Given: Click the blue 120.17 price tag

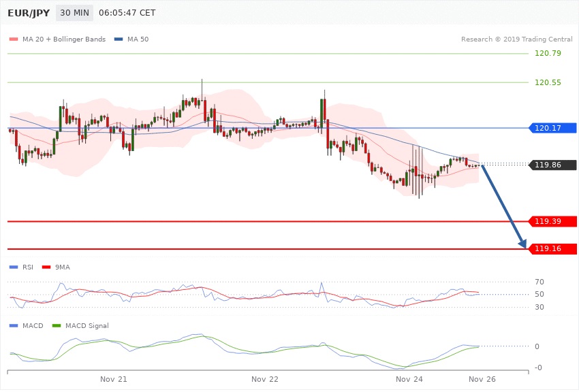Looking at the screenshot, I should (552, 128).
